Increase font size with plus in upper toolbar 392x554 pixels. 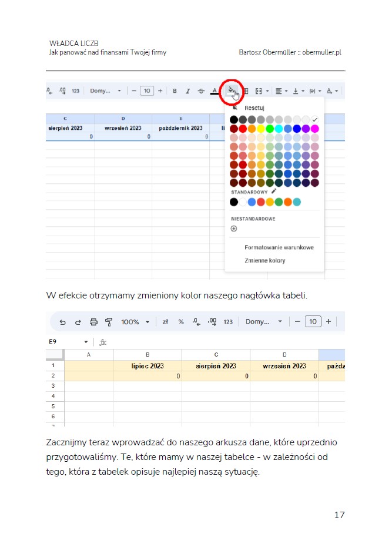pos(160,91)
